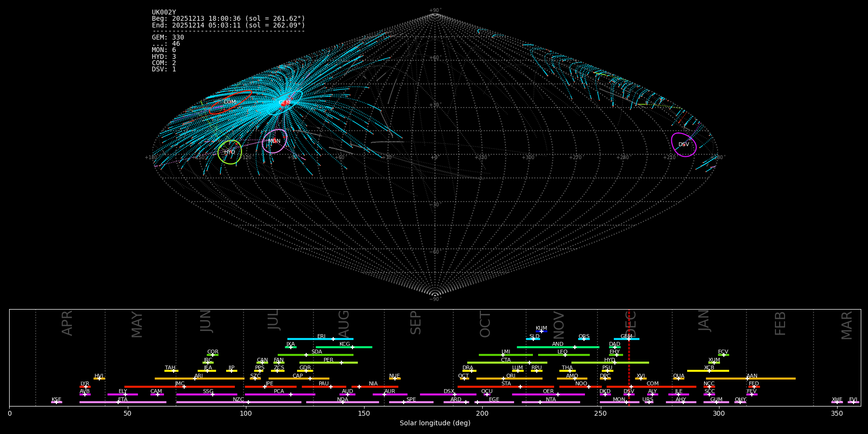Click the KSE shower marker in timeline
Image resolution: width=868 pixels, height=434 pixels.
[x=56, y=402]
